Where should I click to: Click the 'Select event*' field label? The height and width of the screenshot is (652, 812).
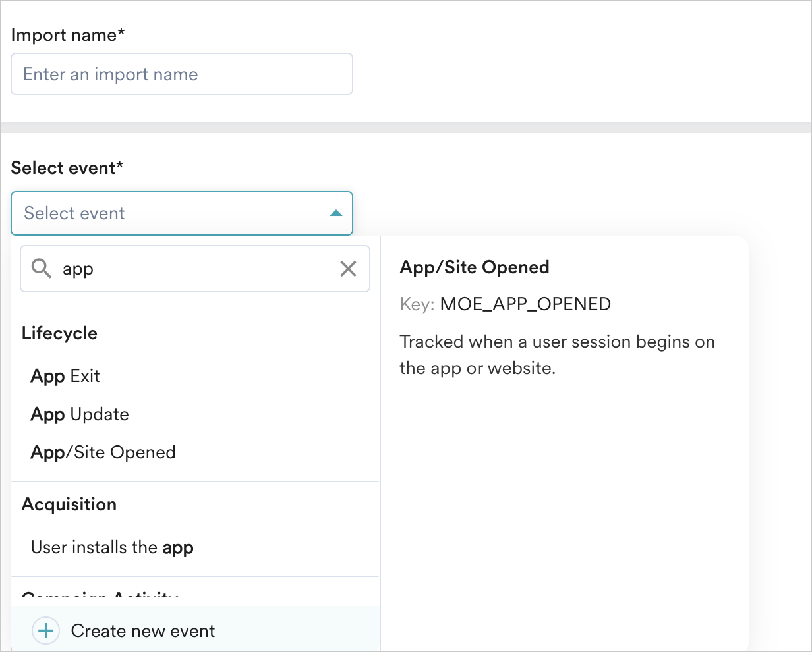pos(67,168)
